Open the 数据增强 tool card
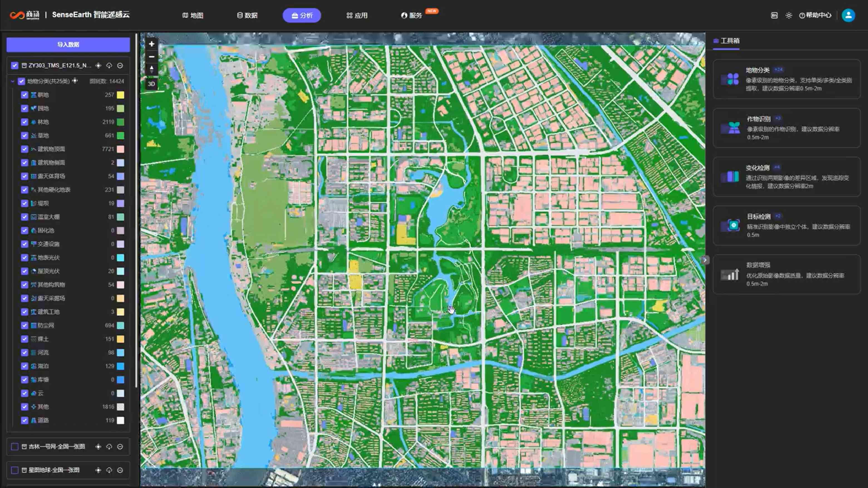The width and height of the screenshot is (868, 488). coord(786,274)
